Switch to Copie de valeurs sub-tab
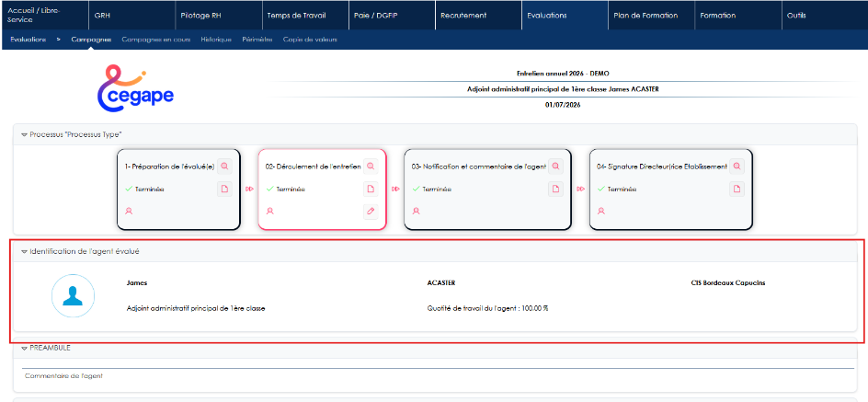The image size is (868, 402). [x=310, y=40]
